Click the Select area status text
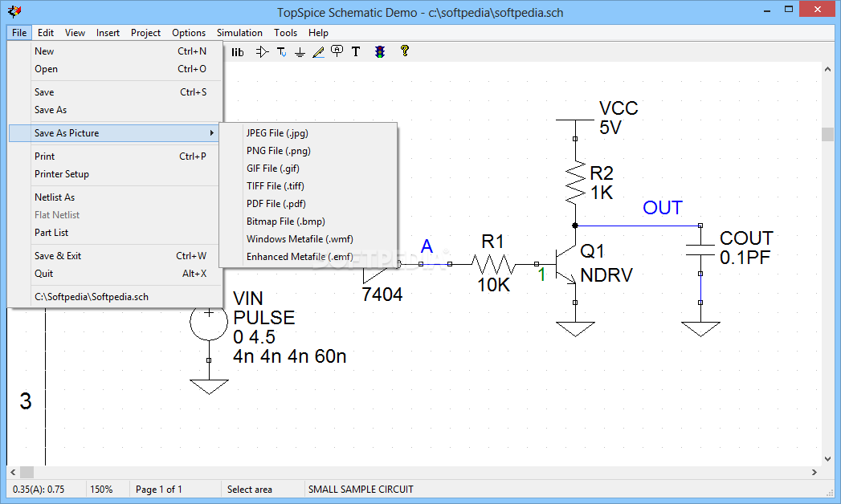Viewport: 841px width, 504px height. 249,490
